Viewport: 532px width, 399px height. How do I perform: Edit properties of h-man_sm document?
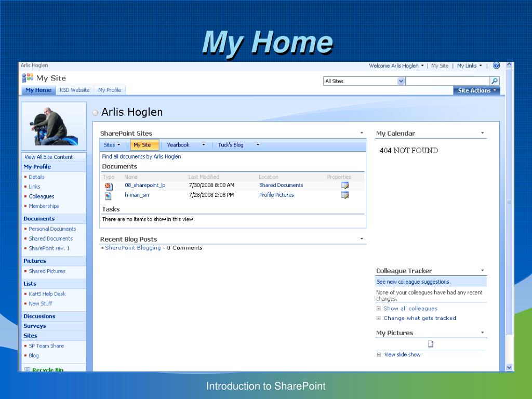point(345,195)
